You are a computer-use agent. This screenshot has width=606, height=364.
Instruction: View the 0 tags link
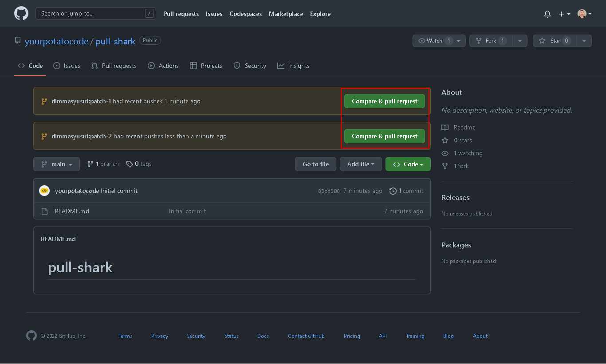pos(139,164)
